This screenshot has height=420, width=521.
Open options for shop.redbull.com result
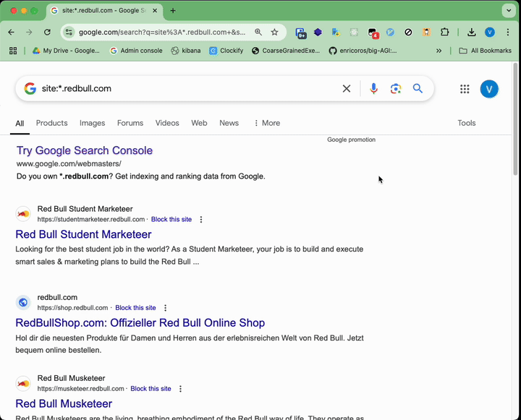click(x=165, y=308)
